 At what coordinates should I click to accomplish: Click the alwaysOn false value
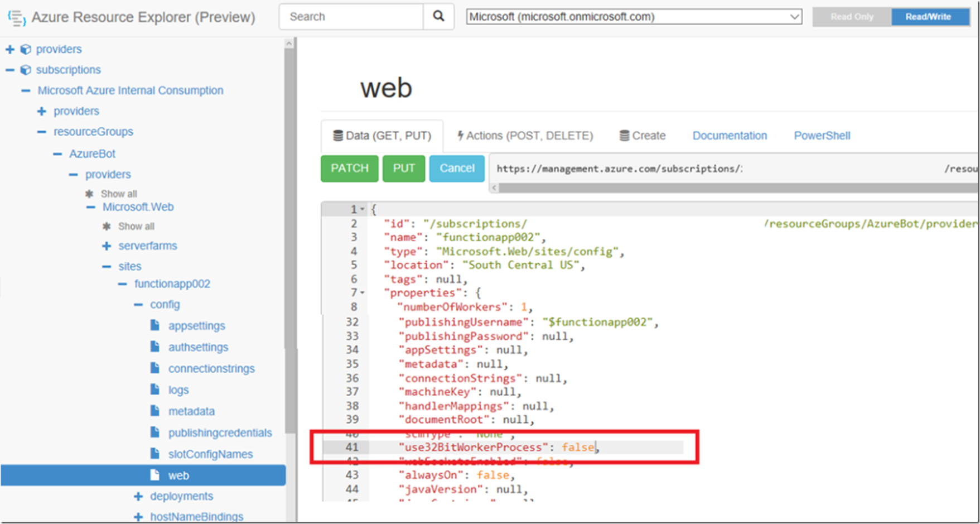pos(493,475)
